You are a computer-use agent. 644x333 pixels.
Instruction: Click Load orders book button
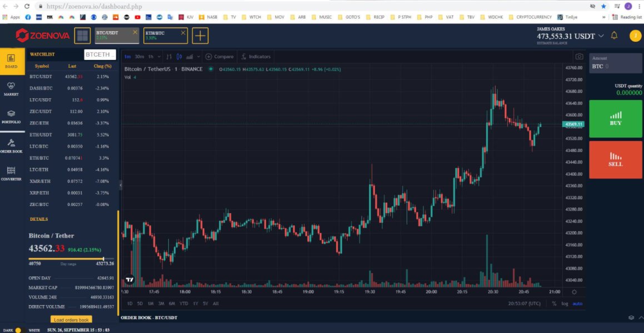72,320
